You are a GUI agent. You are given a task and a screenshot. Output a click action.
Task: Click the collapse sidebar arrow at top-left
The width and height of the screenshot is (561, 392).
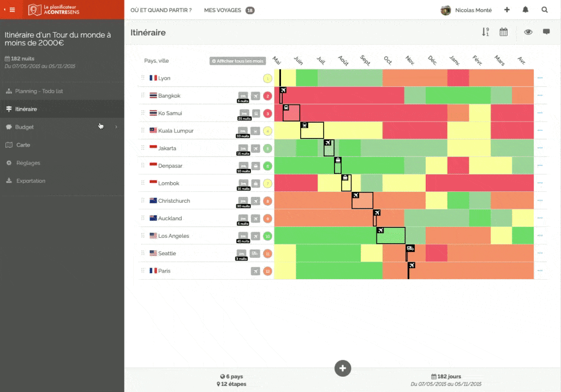[x=5, y=10]
